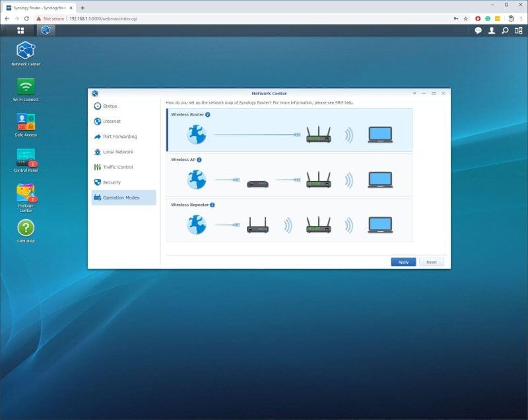Open SRM notifications chat bubble icon

tap(478, 30)
